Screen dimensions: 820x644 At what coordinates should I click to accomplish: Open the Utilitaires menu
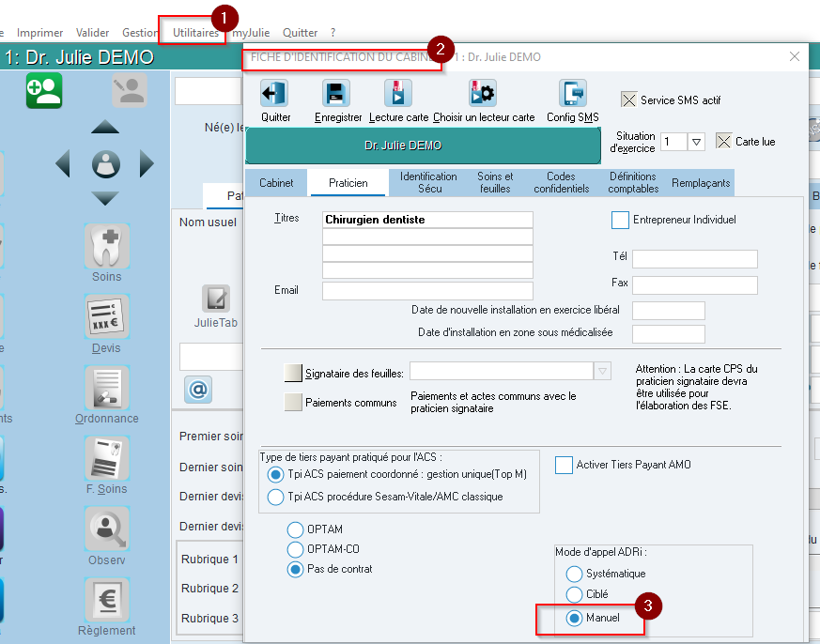pos(195,33)
